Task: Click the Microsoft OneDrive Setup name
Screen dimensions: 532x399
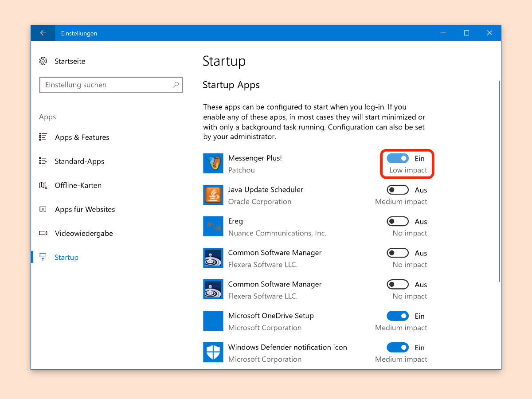Action: tap(271, 316)
